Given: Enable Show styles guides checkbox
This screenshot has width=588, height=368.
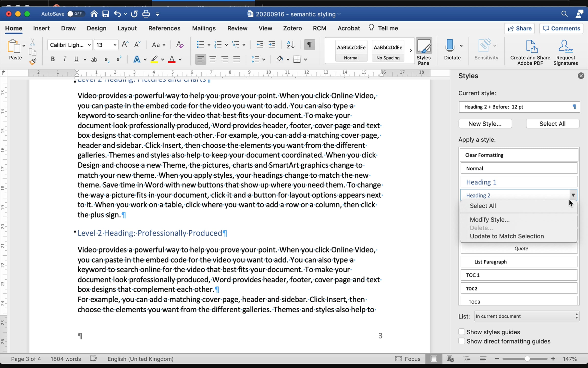Looking at the screenshot, I should click(x=462, y=332).
